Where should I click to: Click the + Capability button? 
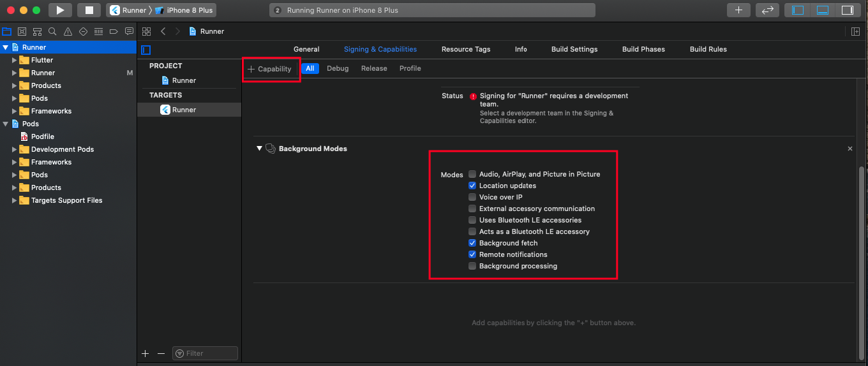click(x=269, y=69)
